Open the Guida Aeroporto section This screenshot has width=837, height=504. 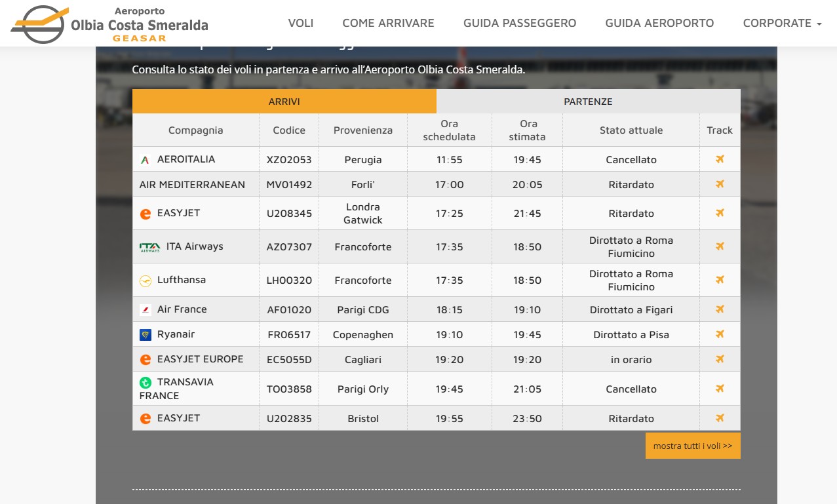[659, 23]
